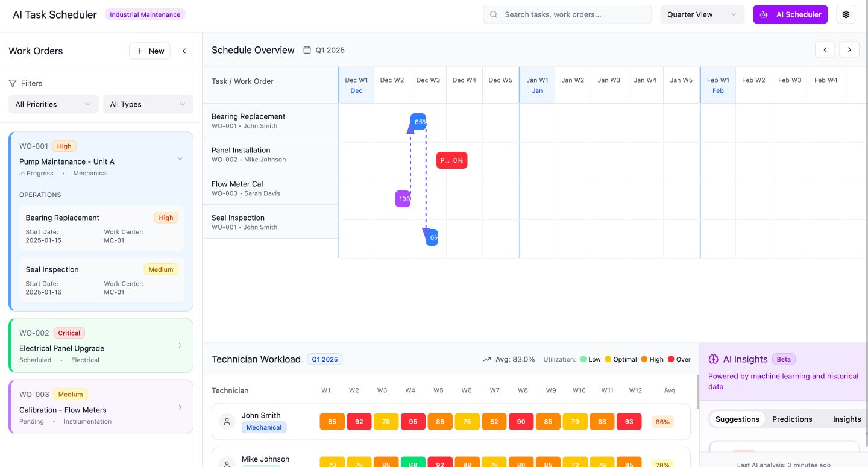Switch to the Predictions tab

[x=792, y=419]
